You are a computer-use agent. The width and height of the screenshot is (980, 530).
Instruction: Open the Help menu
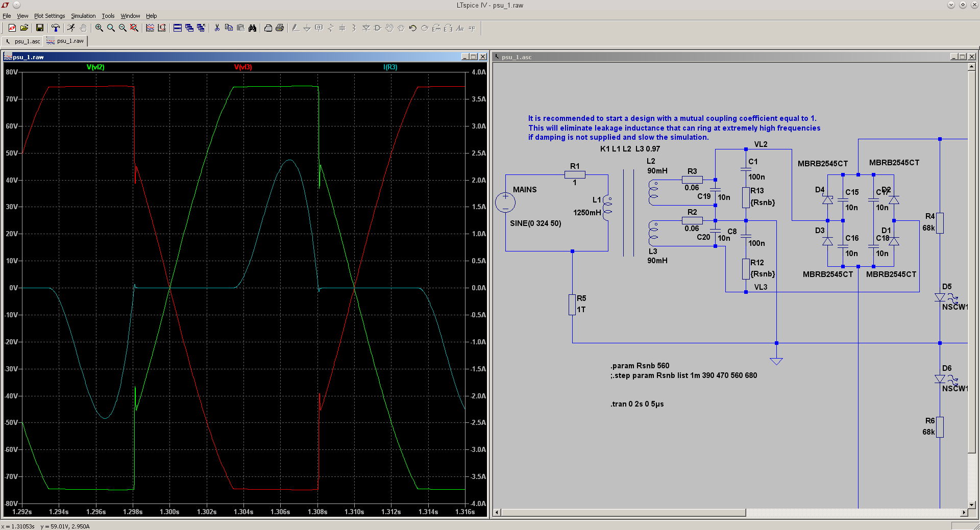(x=152, y=16)
